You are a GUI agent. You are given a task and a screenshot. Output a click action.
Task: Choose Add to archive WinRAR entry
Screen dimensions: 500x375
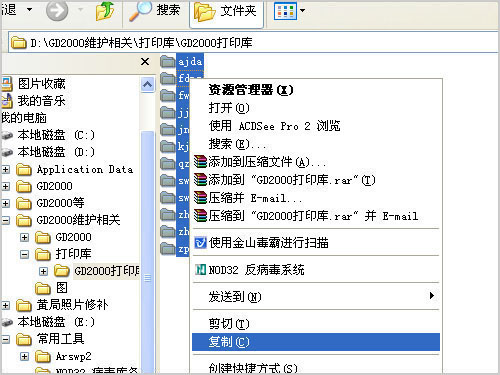(260, 162)
